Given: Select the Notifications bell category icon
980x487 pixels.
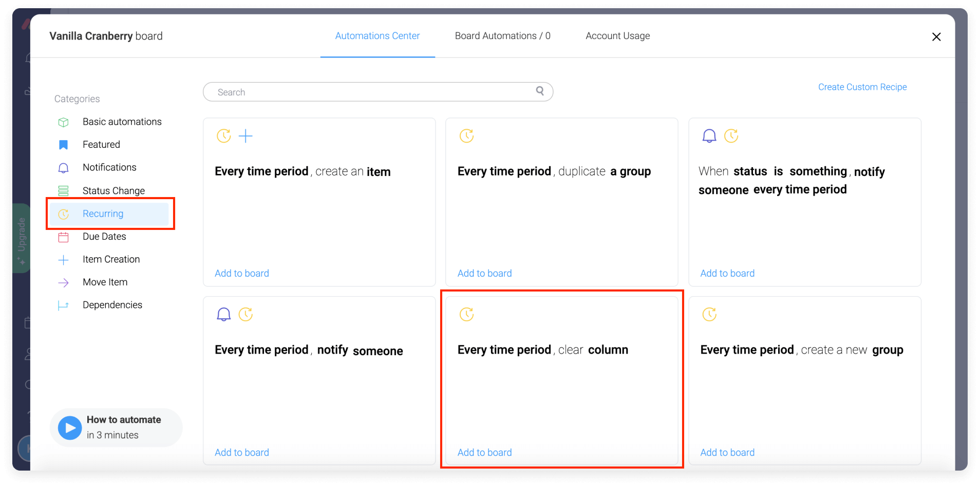Looking at the screenshot, I should pyautogui.click(x=63, y=167).
